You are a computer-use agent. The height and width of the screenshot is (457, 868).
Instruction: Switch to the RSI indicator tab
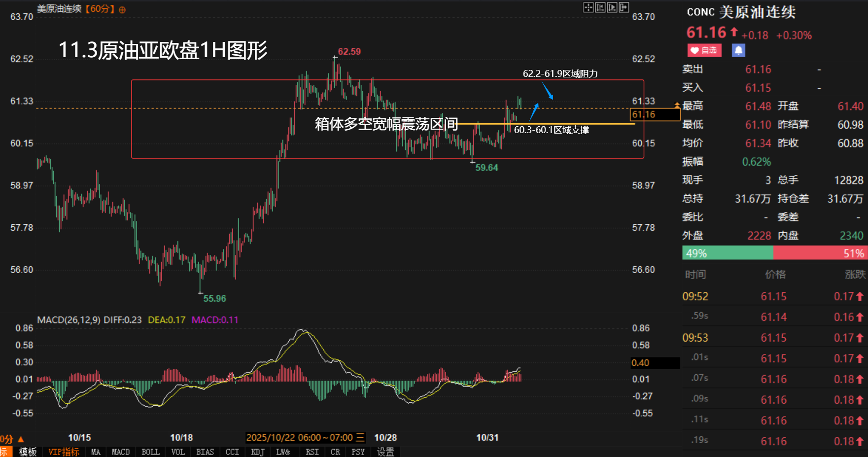pos(312,452)
